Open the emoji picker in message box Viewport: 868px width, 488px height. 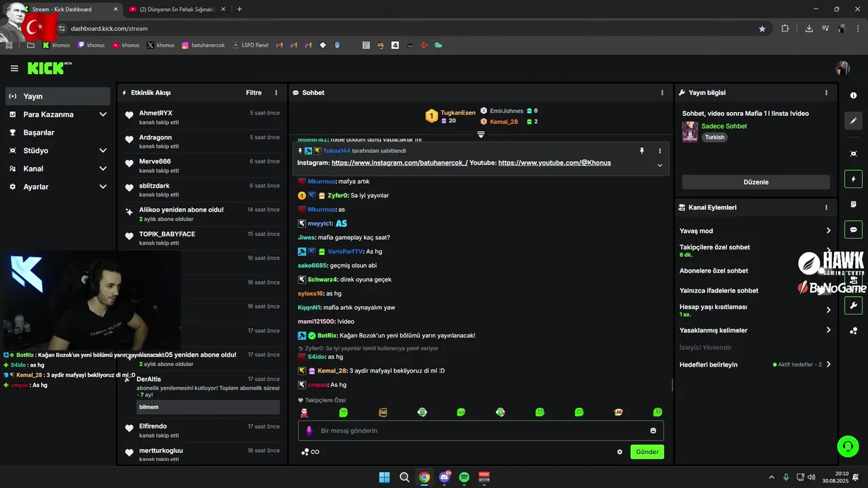[x=653, y=430]
